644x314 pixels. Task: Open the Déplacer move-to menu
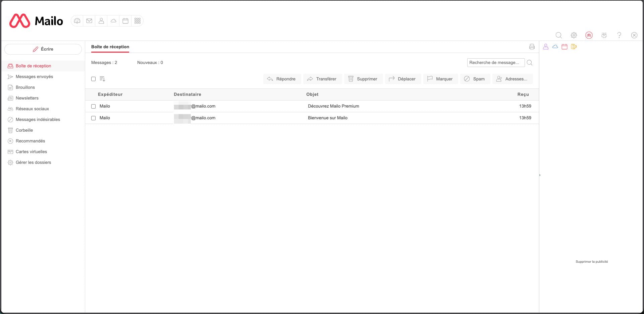coord(402,79)
